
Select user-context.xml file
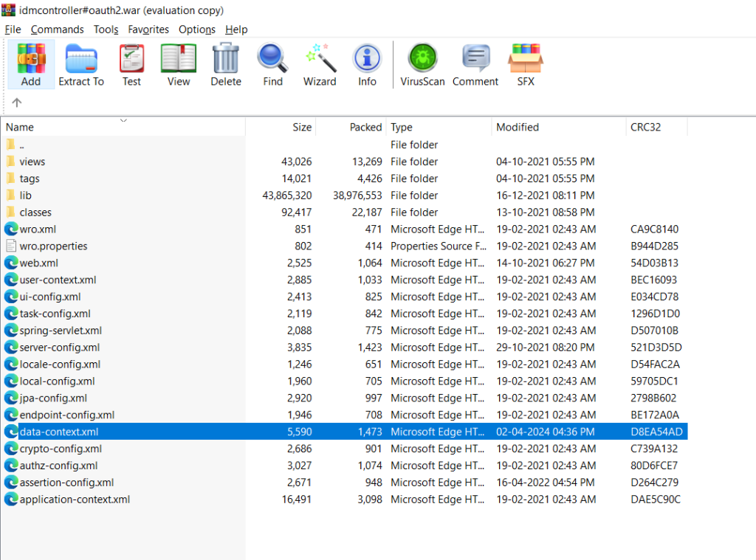tap(58, 280)
